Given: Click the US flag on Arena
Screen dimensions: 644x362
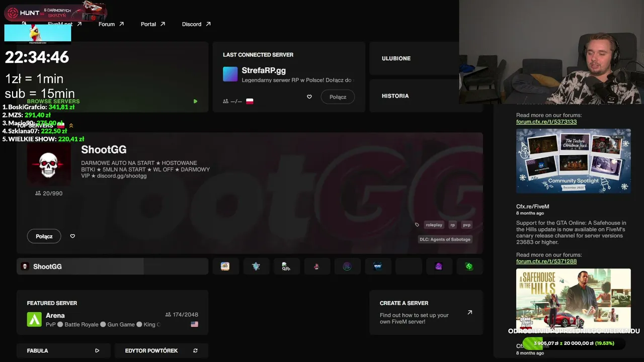Looking at the screenshot, I should [x=195, y=324].
